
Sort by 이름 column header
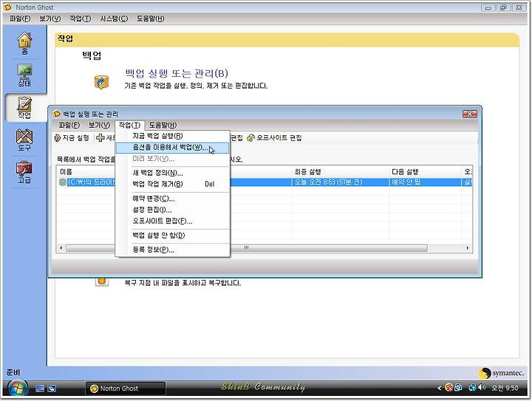(66, 172)
